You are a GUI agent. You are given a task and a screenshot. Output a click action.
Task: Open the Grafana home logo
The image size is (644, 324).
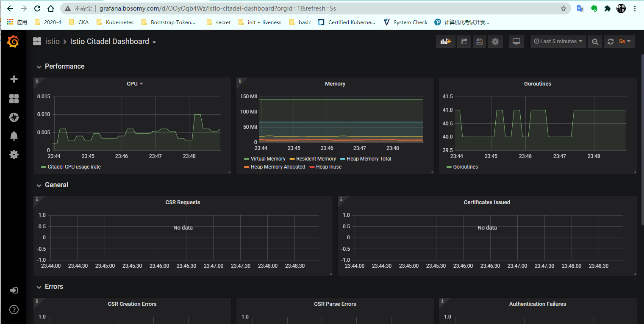14,42
